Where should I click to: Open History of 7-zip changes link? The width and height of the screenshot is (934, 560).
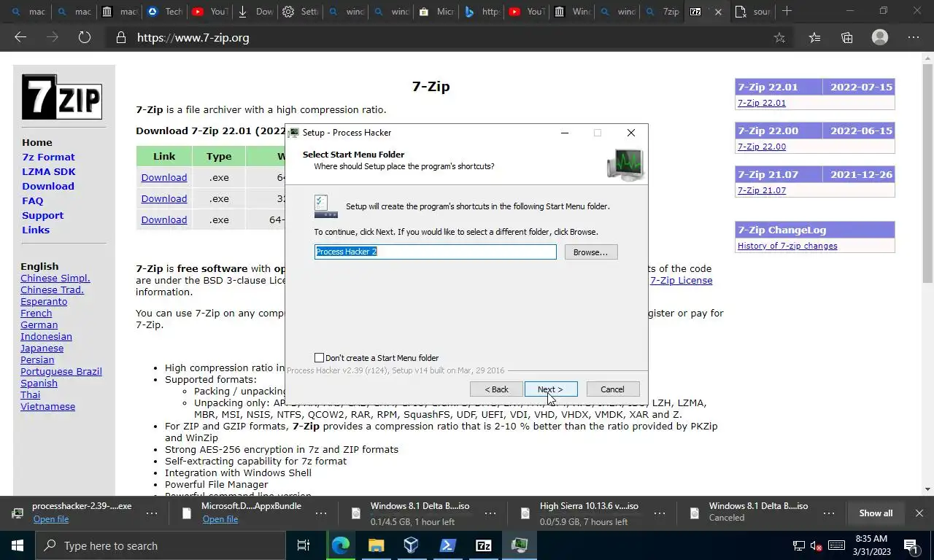(x=787, y=246)
